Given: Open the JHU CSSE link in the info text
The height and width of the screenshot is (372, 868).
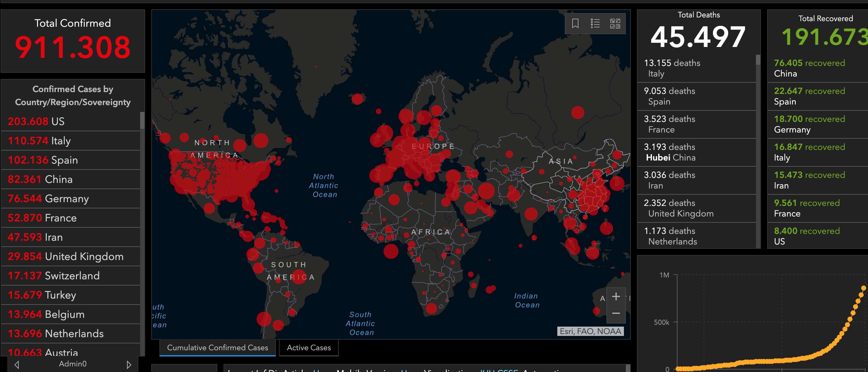Looking at the screenshot, I should (499, 370).
